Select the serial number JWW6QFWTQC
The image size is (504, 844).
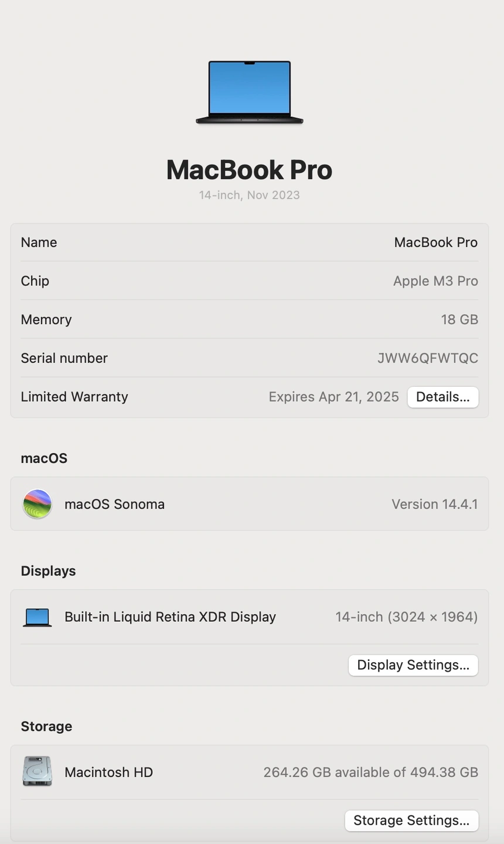427,358
